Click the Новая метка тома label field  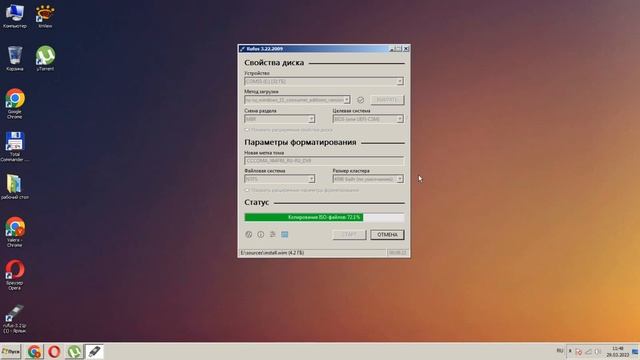[x=324, y=161]
